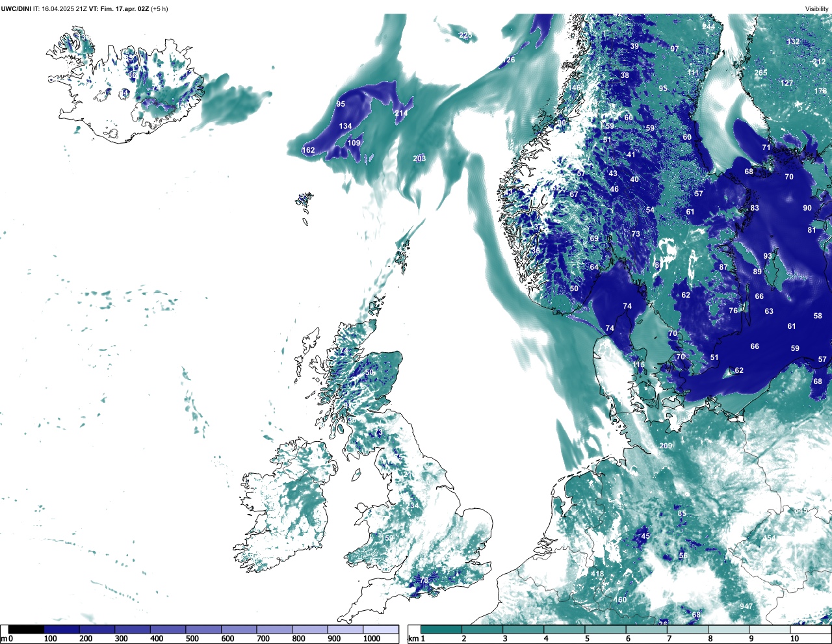Click the black swatch between 0 and 100 m
The image size is (832, 644).
[26, 630]
